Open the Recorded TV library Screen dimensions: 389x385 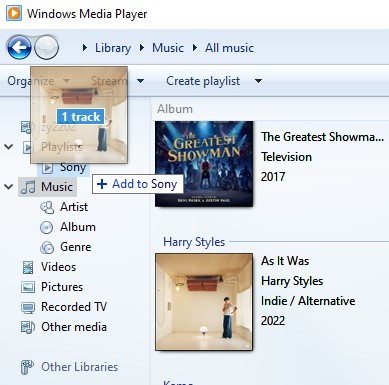click(74, 307)
